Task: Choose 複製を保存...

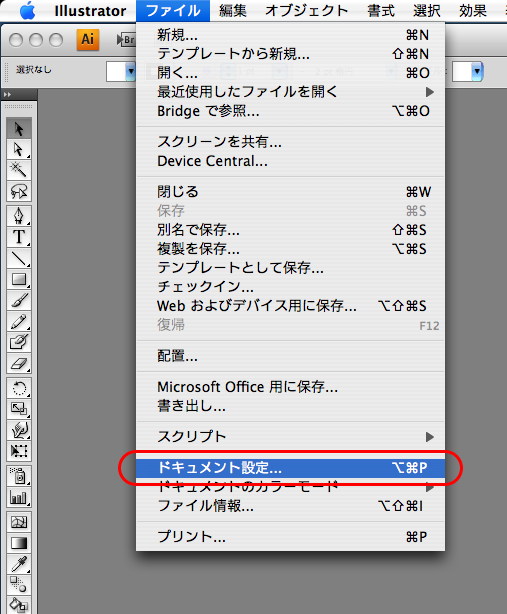Action: pos(290,249)
